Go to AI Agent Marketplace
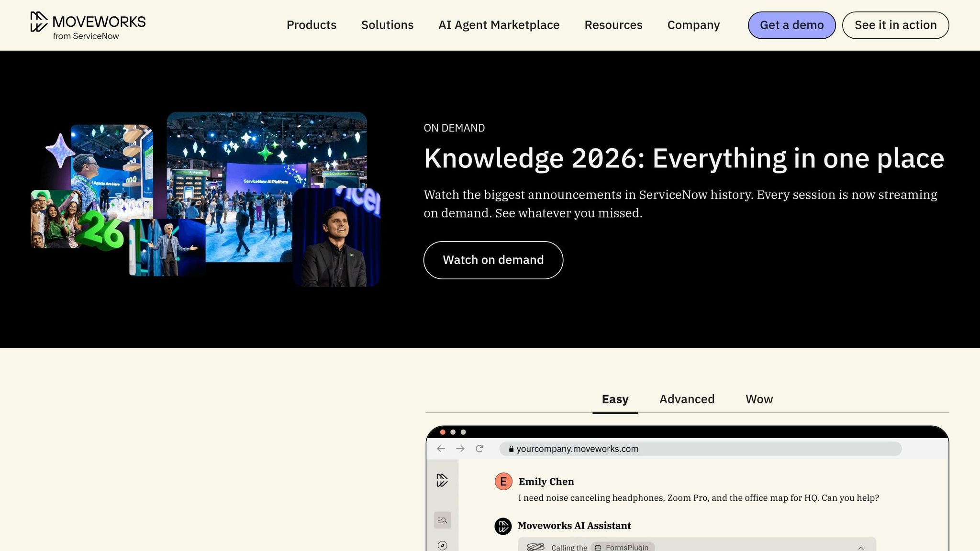 (x=499, y=25)
